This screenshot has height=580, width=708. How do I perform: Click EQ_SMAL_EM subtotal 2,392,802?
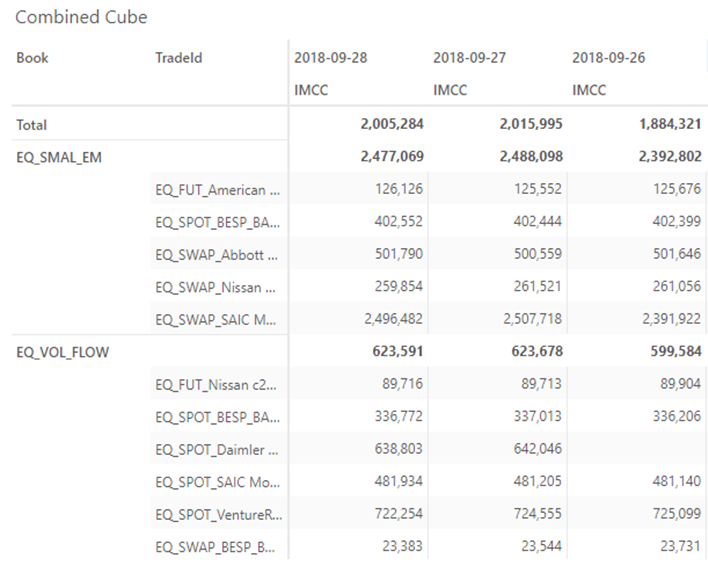coord(670,157)
